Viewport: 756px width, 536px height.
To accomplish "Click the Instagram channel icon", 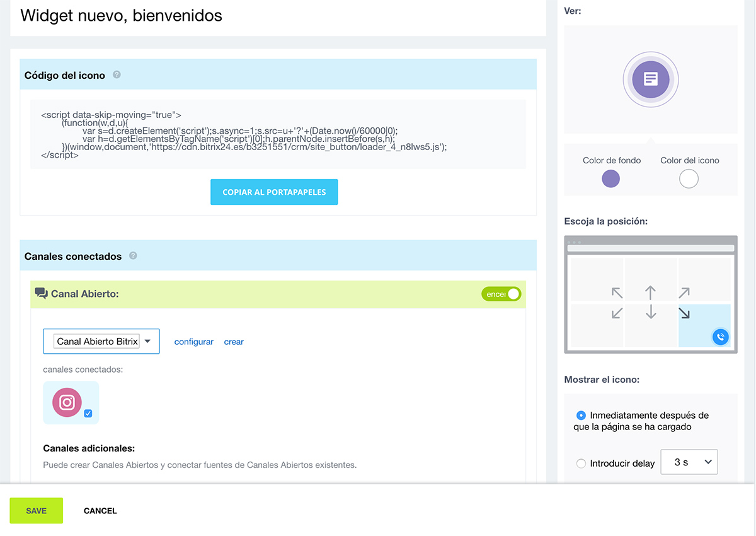I will point(67,402).
